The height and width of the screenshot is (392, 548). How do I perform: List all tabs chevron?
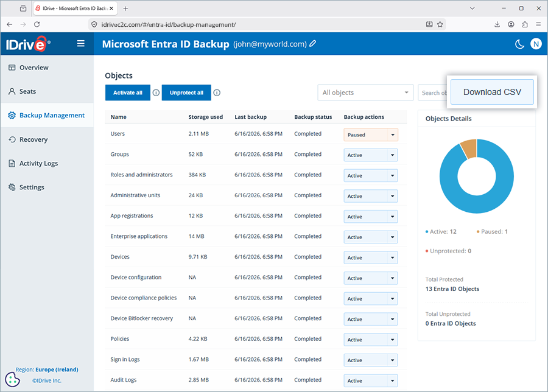point(472,9)
